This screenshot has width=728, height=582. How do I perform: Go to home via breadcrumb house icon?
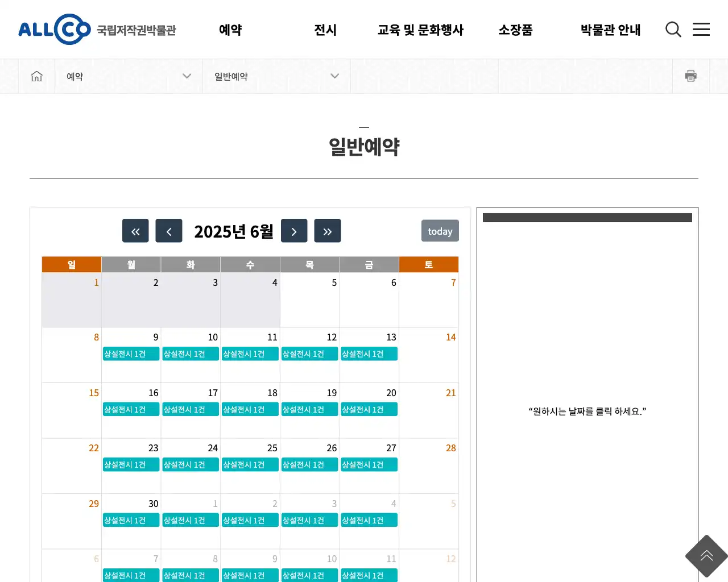coord(36,76)
